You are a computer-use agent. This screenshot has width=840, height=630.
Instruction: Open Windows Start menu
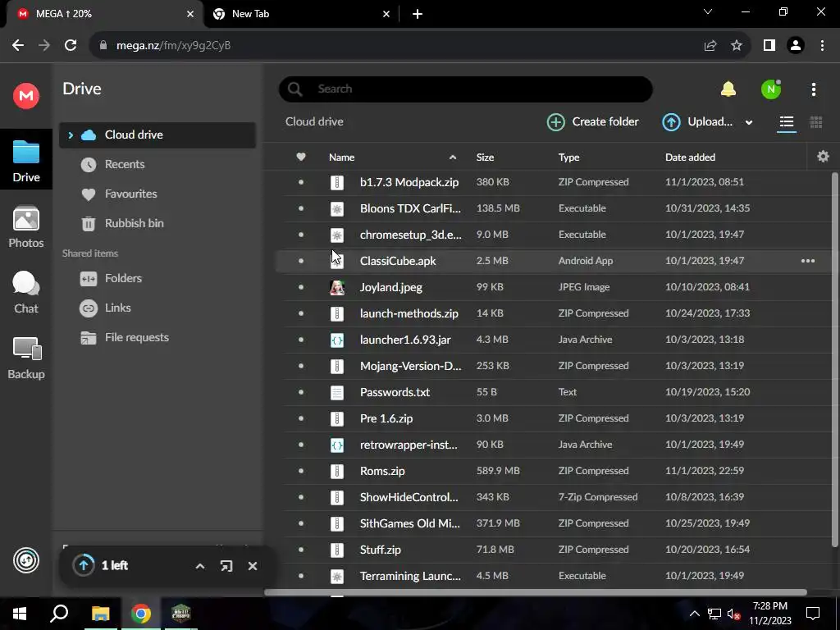click(20, 614)
